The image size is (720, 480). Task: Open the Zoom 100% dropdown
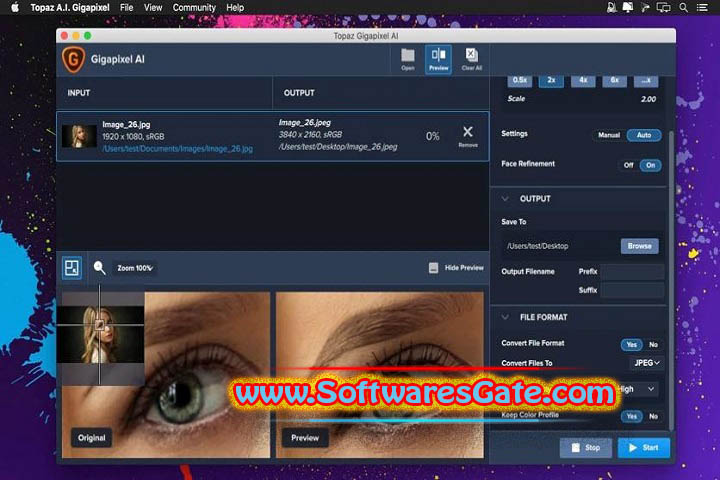[135, 268]
